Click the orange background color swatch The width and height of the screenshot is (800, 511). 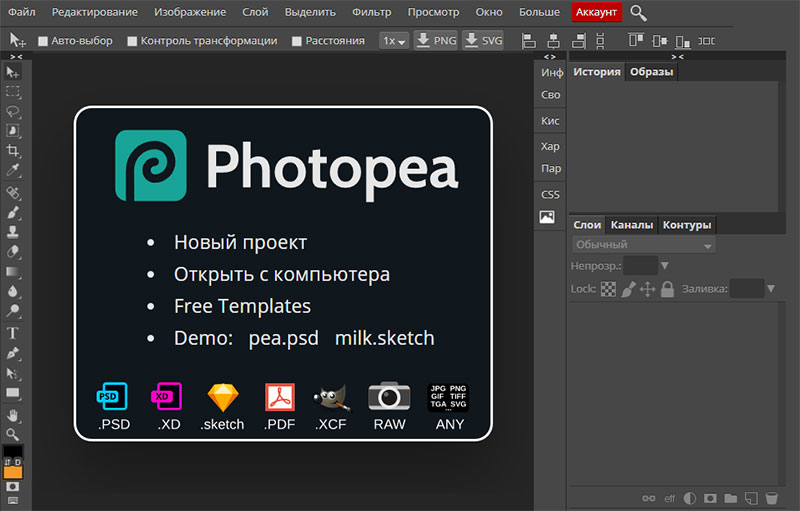click(13, 472)
